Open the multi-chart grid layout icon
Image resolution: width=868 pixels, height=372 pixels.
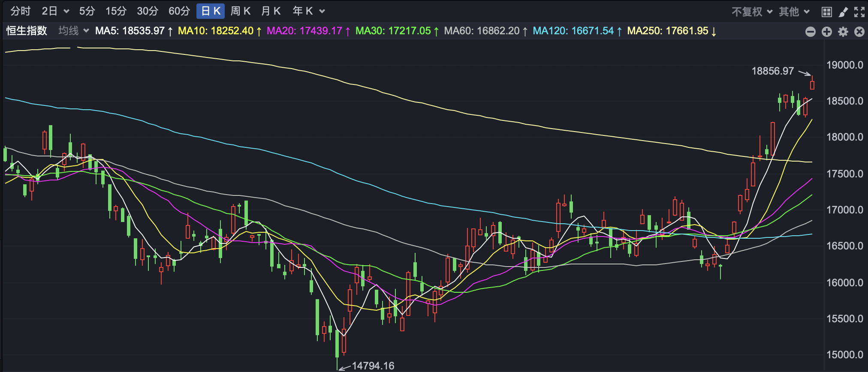tap(826, 12)
